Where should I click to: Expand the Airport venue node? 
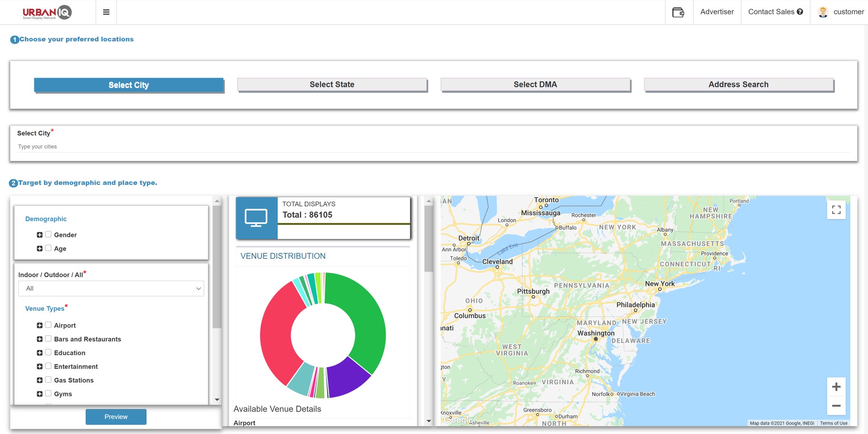click(40, 325)
